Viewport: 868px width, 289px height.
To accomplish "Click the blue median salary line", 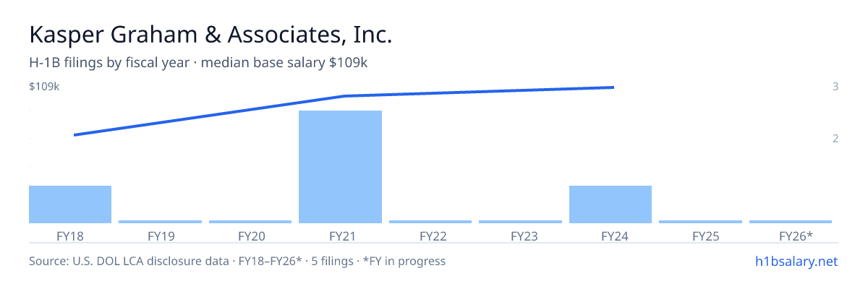I will tap(344, 96).
